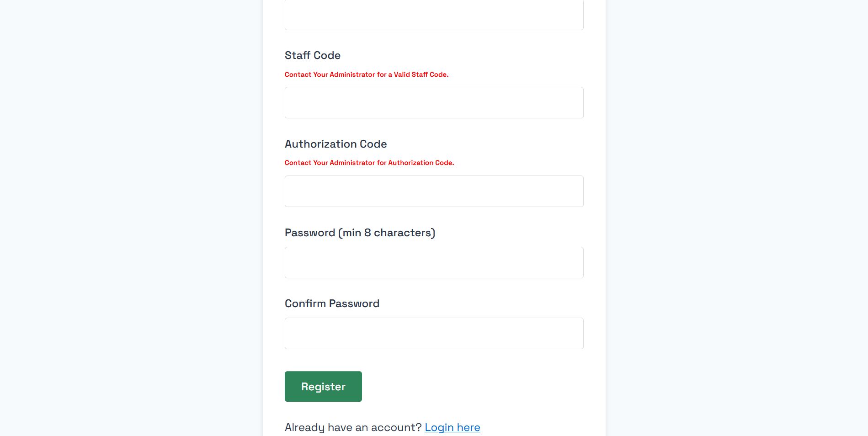Click the red Valid Staff Code hint
868x436 pixels.
[x=366, y=74]
